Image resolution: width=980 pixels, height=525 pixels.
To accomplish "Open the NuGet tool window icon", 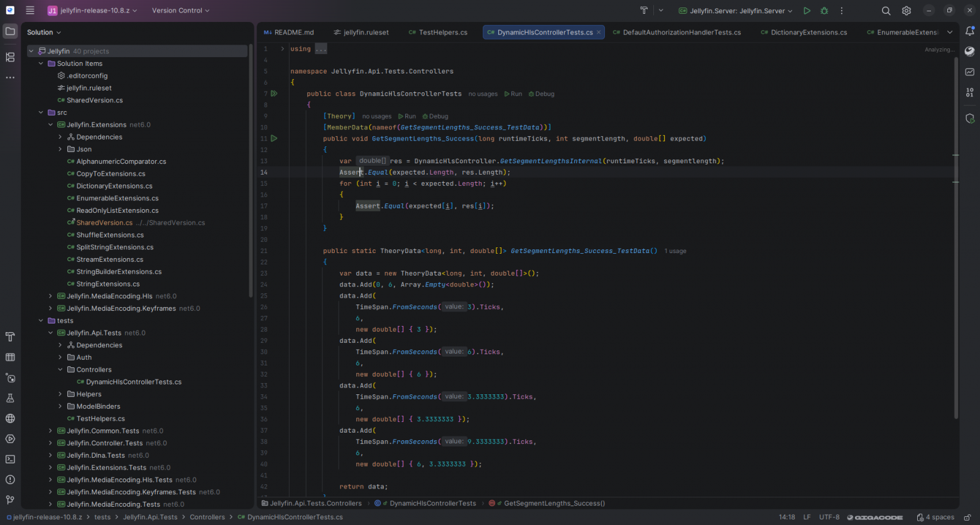I will pyautogui.click(x=10, y=377).
